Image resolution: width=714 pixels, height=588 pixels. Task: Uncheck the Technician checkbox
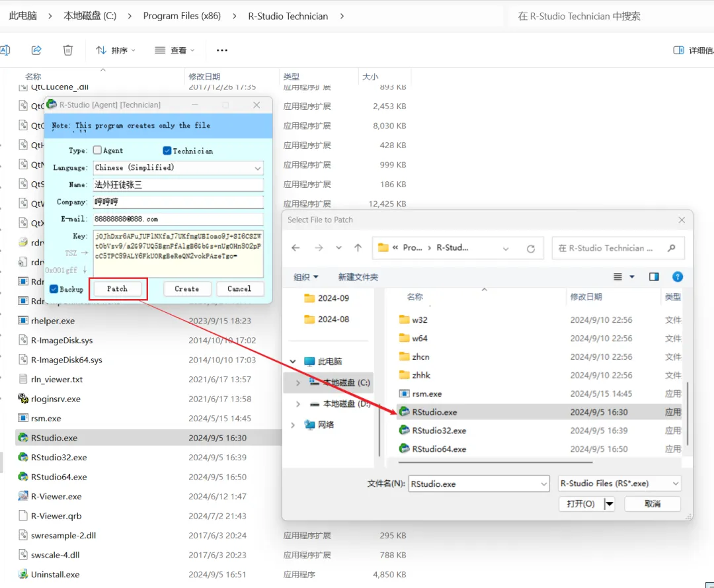click(167, 149)
